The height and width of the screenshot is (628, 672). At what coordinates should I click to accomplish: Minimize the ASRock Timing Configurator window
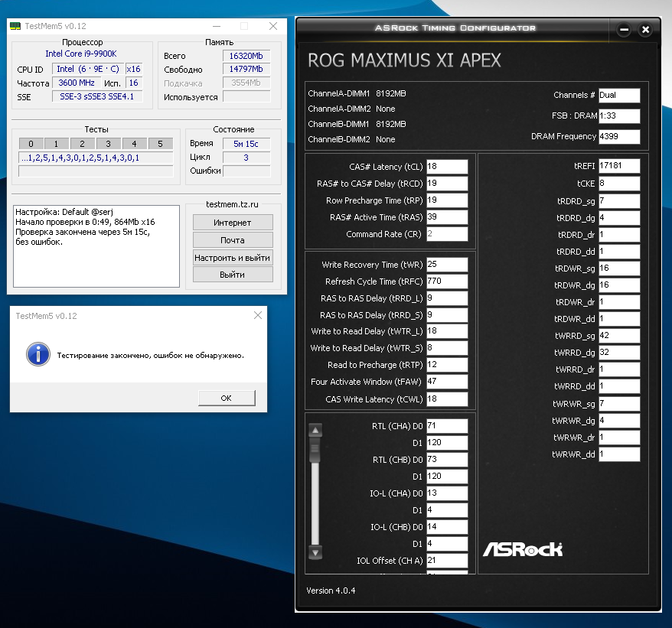point(624,30)
